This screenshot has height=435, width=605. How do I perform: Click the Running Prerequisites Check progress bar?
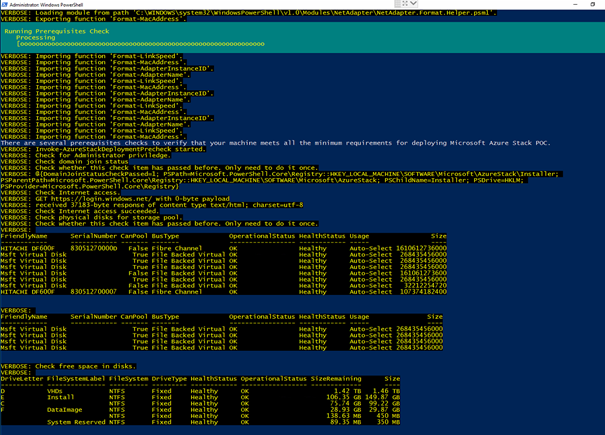(140, 44)
